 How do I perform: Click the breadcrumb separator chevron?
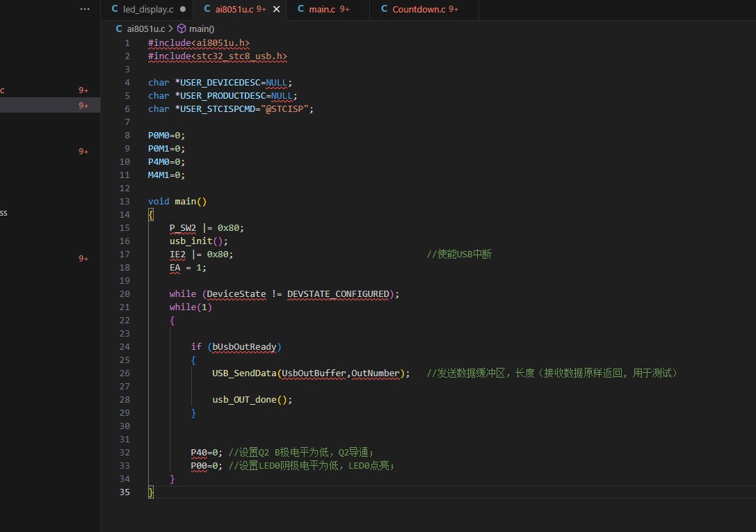170,29
